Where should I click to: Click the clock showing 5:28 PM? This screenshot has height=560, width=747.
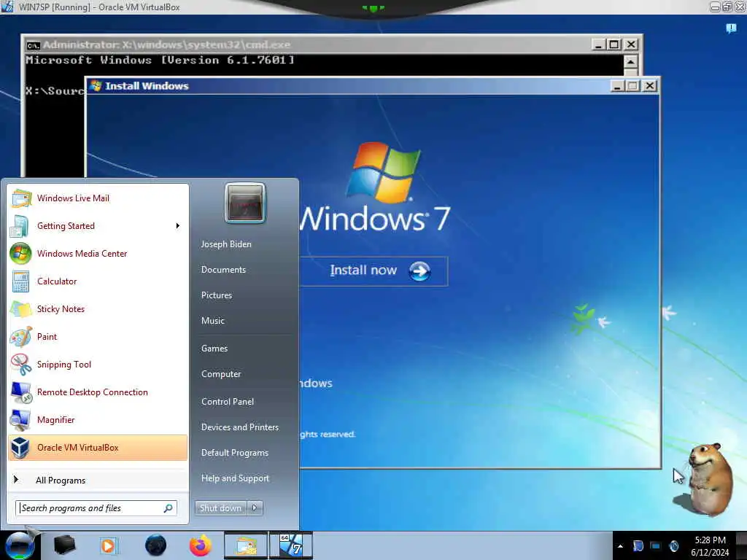[x=710, y=540]
